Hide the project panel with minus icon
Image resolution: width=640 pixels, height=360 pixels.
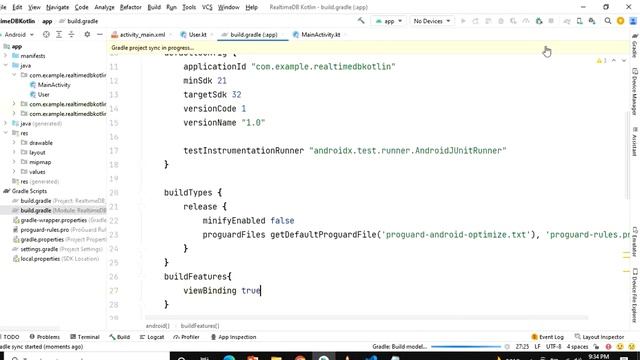(x=100, y=35)
